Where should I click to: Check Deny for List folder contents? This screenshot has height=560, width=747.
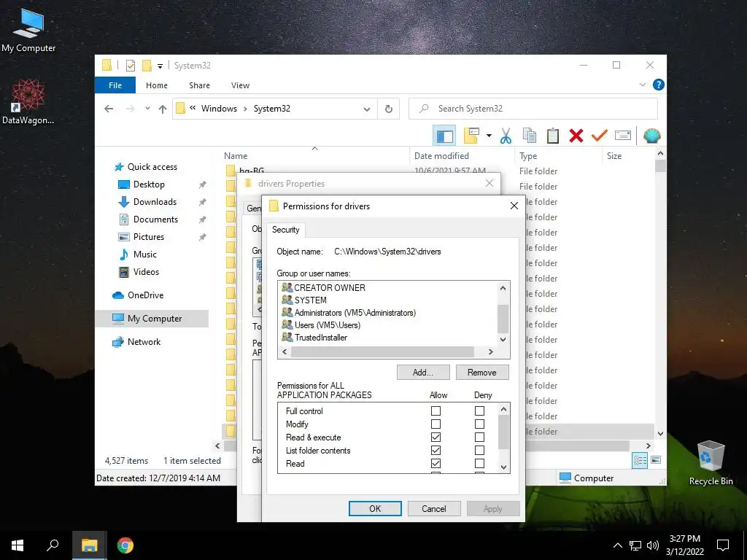480,450
